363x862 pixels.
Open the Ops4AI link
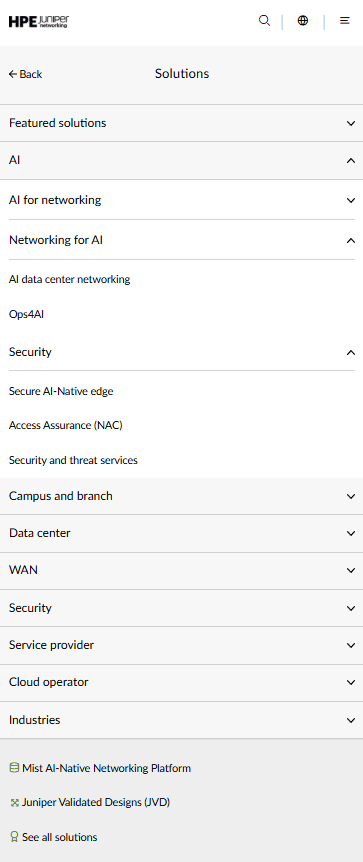[x=26, y=315]
